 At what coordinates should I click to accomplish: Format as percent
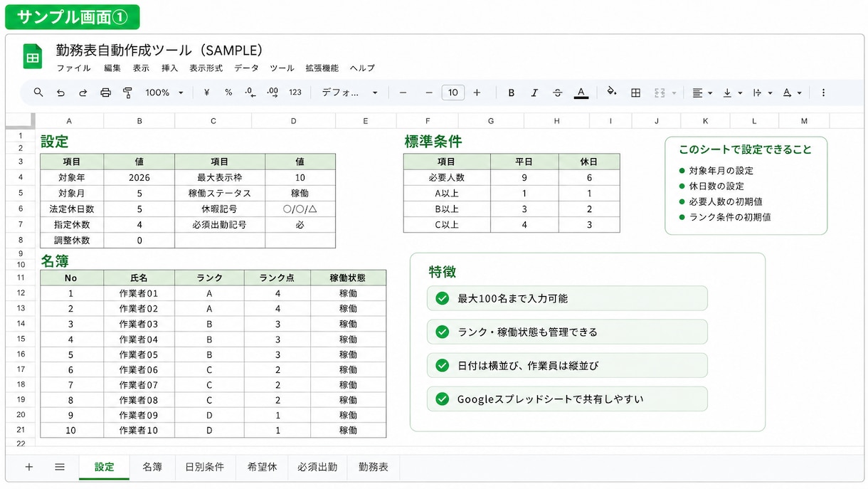click(228, 93)
